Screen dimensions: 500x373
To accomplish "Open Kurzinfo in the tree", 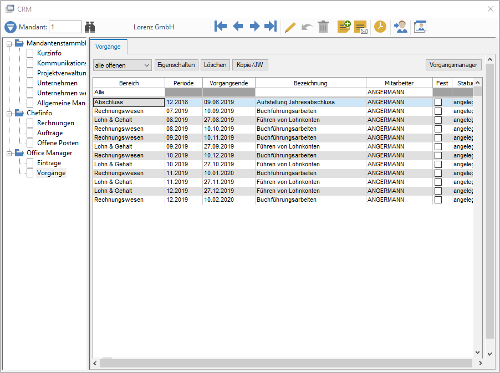I will coord(49,53).
